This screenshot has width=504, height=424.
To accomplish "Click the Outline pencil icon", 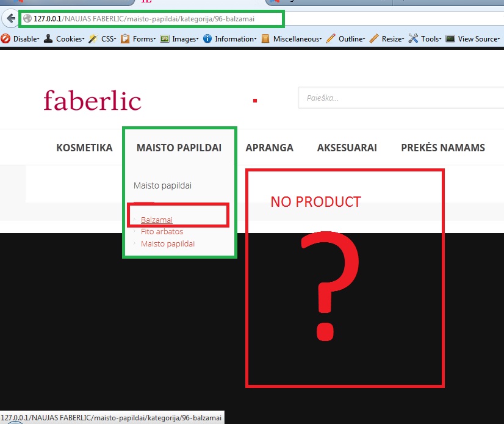I will tap(331, 38).
